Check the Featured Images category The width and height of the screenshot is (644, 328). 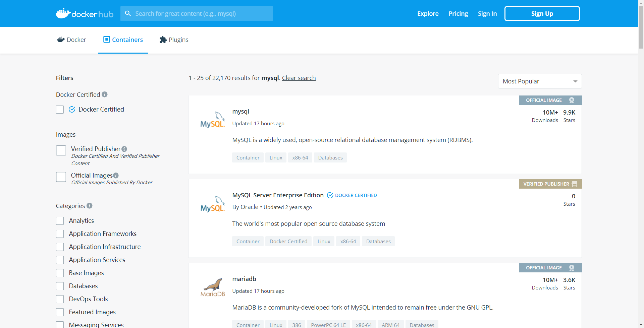tap(60, 312)
